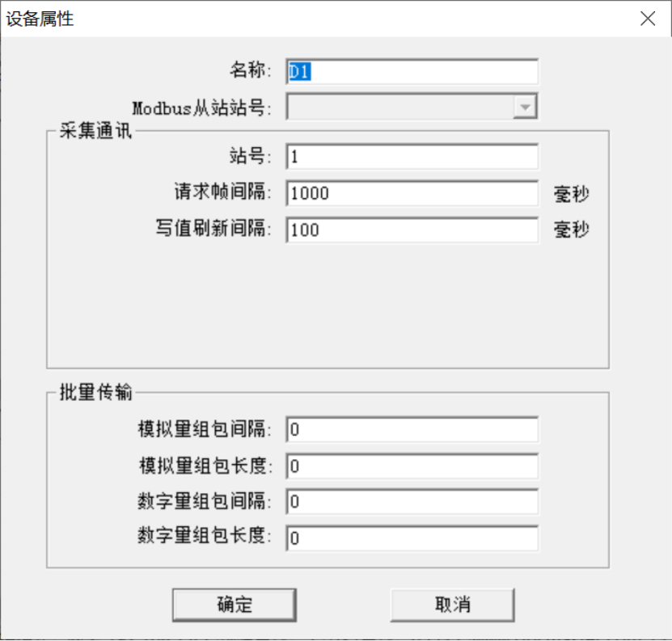Confirm with the 确定 button
The image size is (672, 641).
pyautogui.click(x=235, y=605)
